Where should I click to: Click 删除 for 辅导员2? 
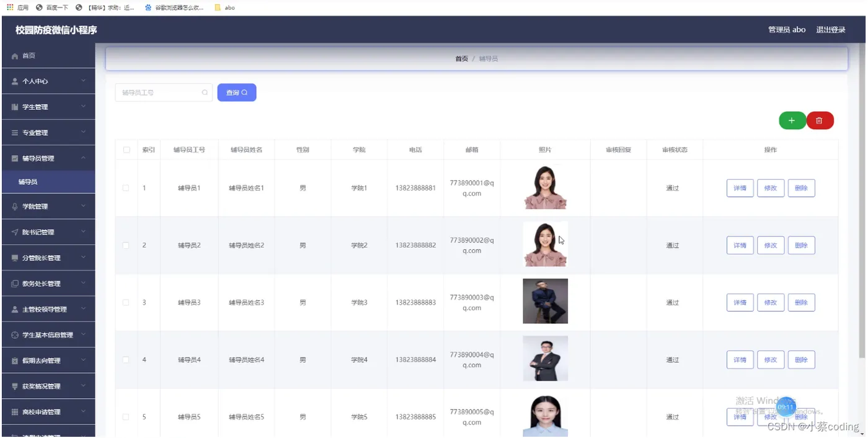click(801, 245)
